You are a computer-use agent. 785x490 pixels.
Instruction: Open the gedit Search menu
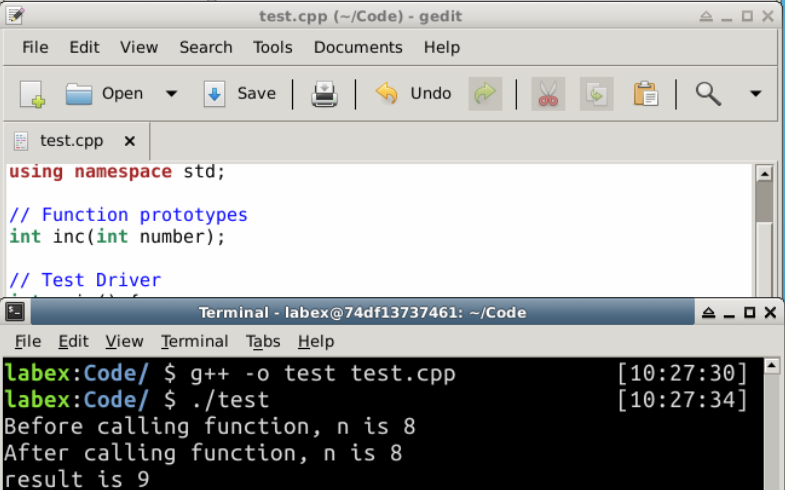point(206,47)
